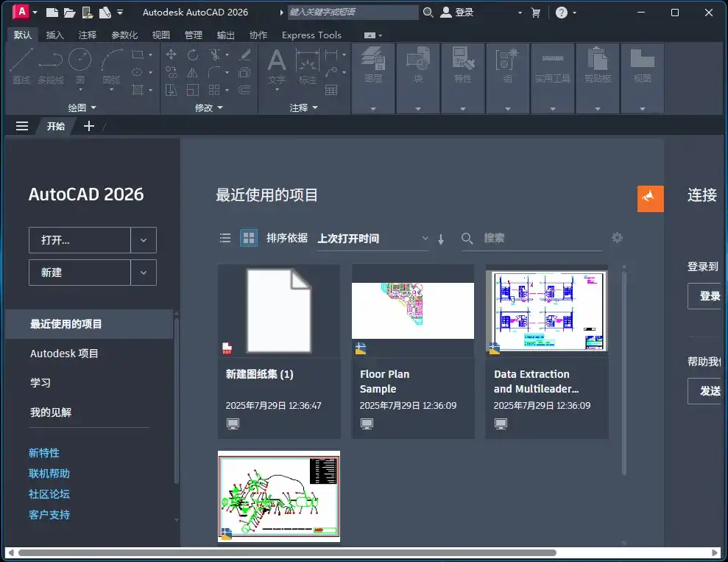Switch to list view of recent items

[225, 238]
